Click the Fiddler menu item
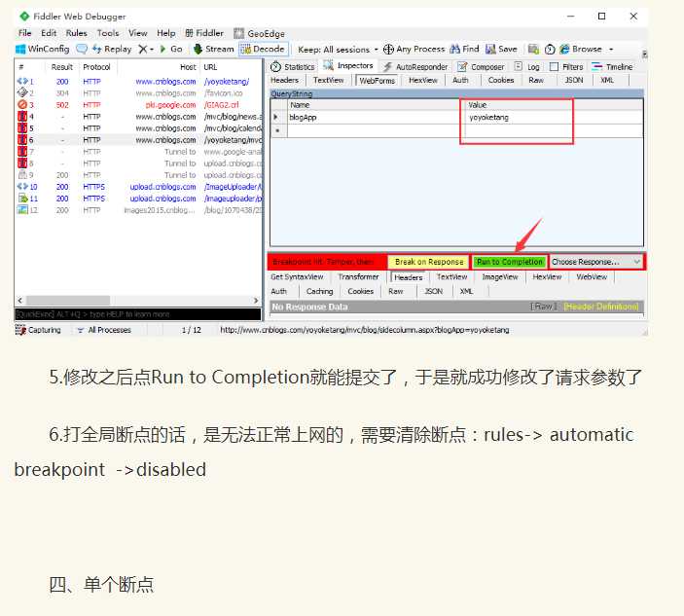684x616 pixels. click(204, 33)
